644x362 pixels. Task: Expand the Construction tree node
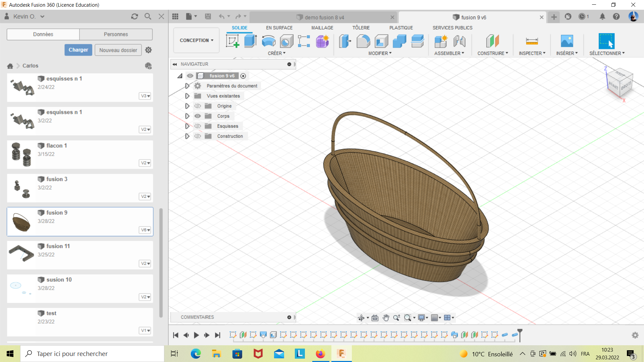[187, 136]
